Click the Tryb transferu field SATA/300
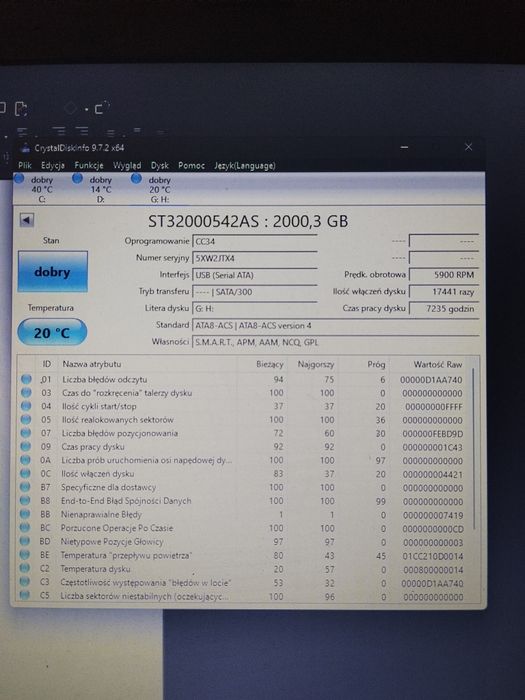525x700 pixels. coord(254,292)
